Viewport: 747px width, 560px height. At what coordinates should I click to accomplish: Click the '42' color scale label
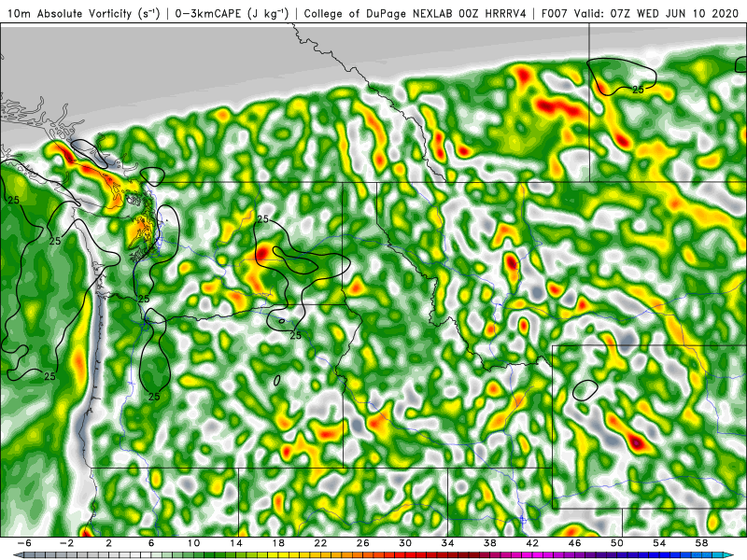click(x=532, y=543)
